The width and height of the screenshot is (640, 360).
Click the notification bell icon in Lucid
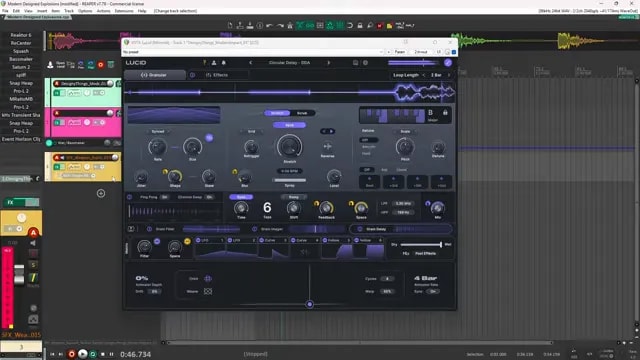pos(224,63)
